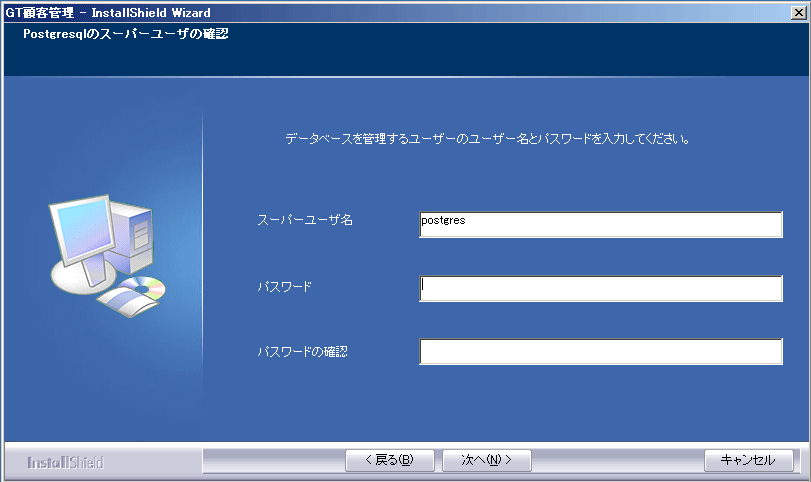Focus the パスワード text box

600,288
